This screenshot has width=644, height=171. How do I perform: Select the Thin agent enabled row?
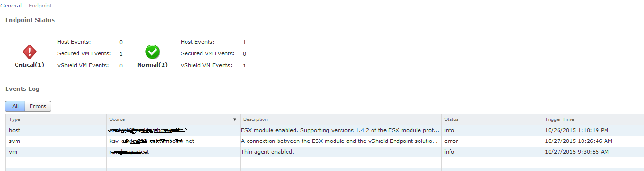325,152
